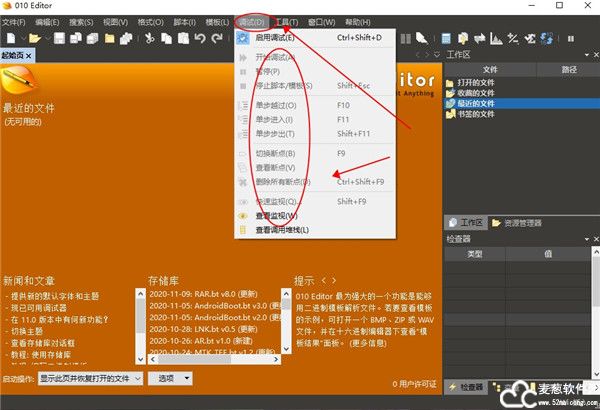Screen dimensions: 600x410
Task: Click the Copy toolbar icon
Action: tap(166, 38)
